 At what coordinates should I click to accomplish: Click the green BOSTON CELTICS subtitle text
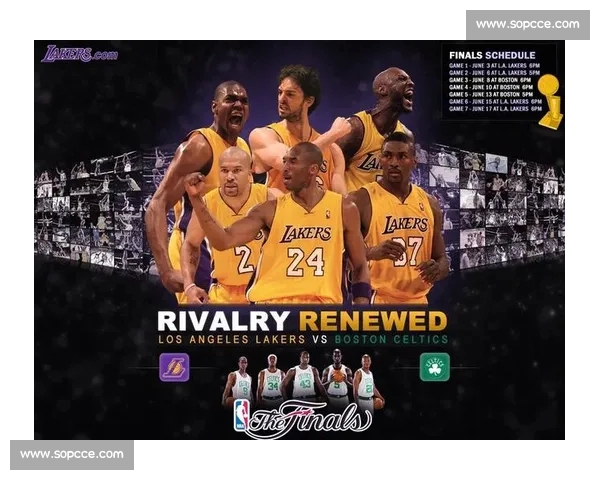click(391, 340)
